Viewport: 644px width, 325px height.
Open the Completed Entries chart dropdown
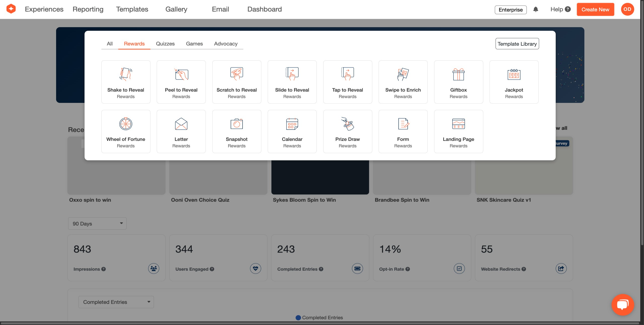[x=116, y=302]
